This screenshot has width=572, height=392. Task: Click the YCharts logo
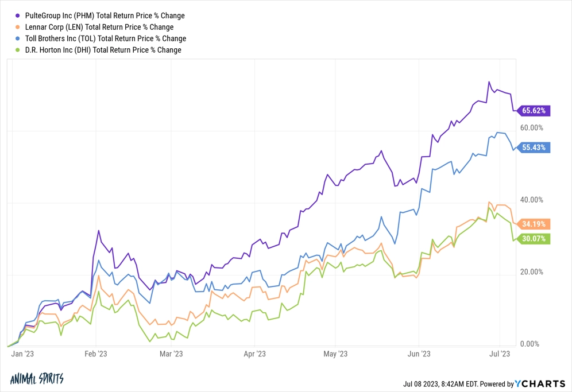click(x=540, y=383)
